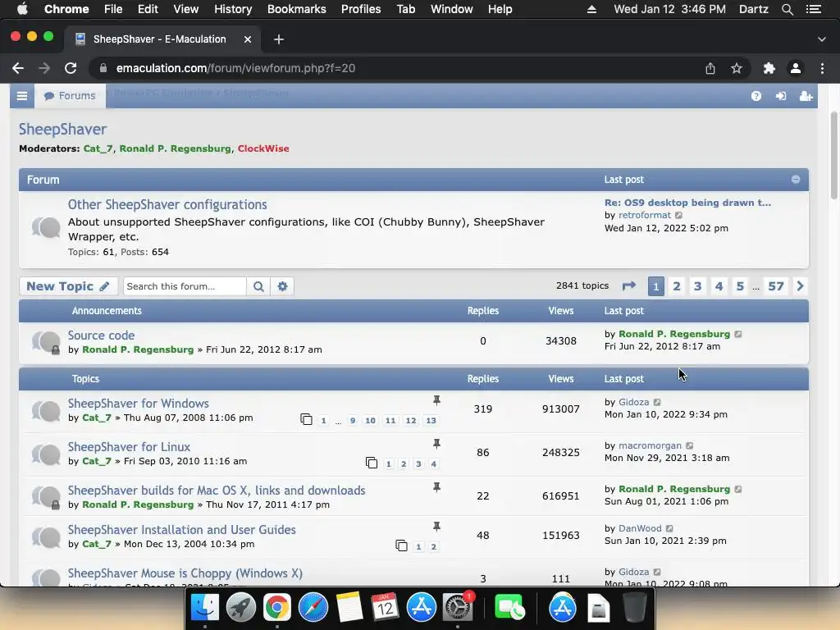The width and height of the screenshot is (840, 630).
Task: Expand the tab search chevron in Chrome
Action: pyautogui.click(x=822, y=39)
